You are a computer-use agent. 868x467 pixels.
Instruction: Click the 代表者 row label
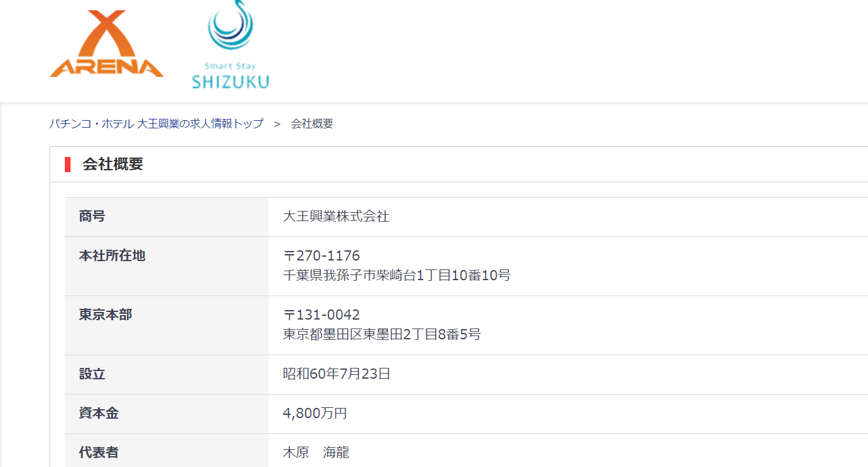[x=98, y=453]
